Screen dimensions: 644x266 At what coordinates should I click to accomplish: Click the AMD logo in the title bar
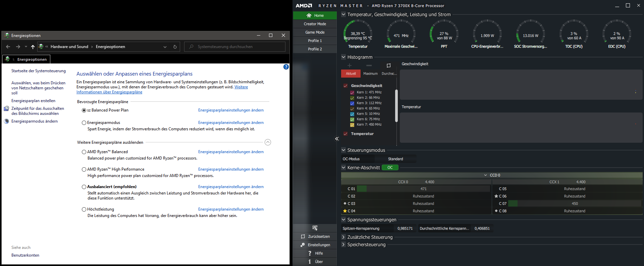click(304, 6)
